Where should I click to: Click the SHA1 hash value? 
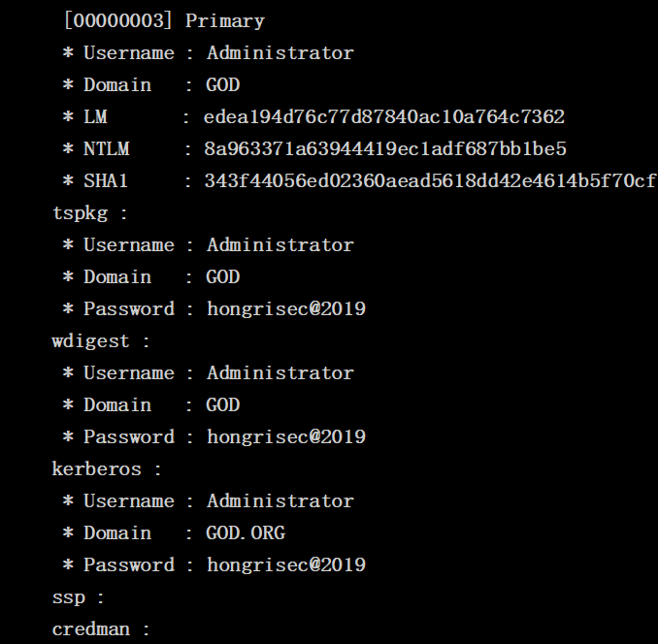(x=430, y=181)
